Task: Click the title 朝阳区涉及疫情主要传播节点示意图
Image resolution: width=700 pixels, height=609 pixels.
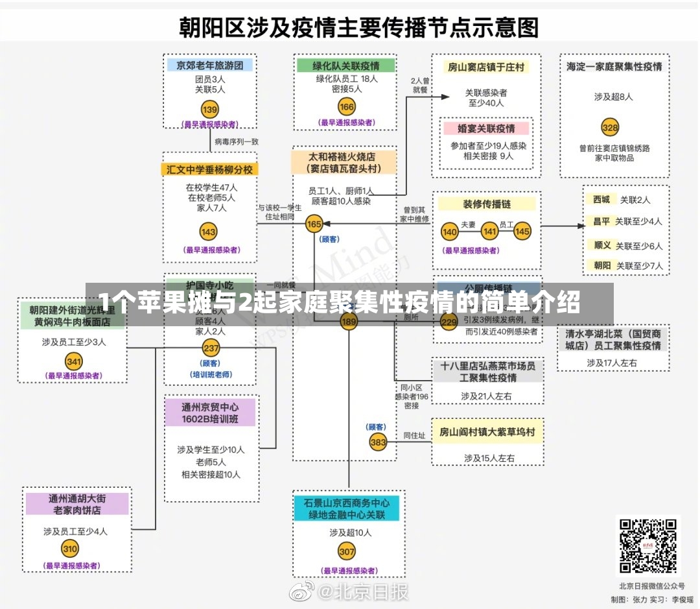Action: pyautogui.click(x=358, y=27)
